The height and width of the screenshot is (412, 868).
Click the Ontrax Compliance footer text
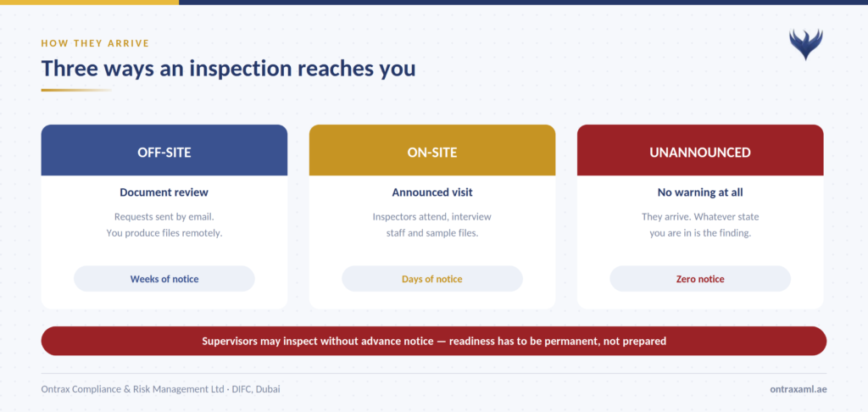[160, 389]
